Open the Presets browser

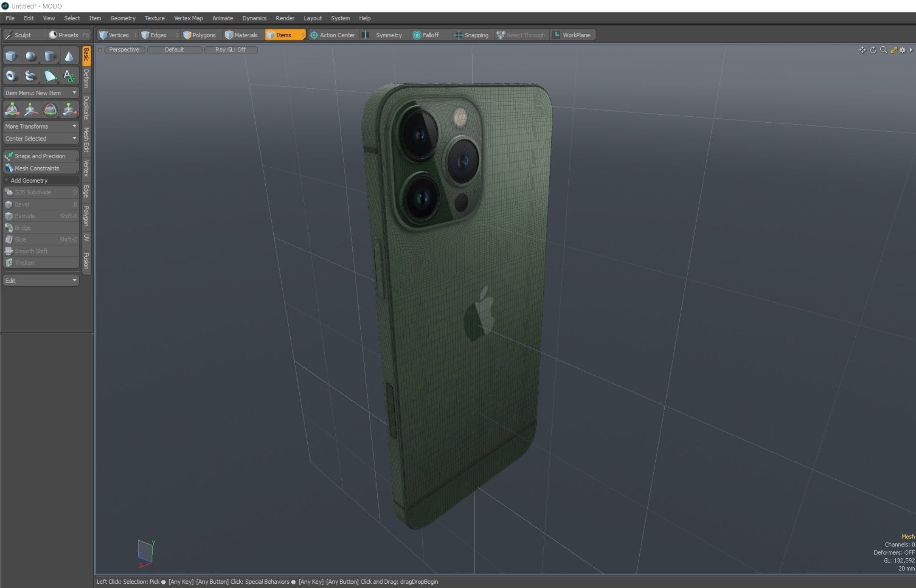pyautogui.click(x=68, y=35)
